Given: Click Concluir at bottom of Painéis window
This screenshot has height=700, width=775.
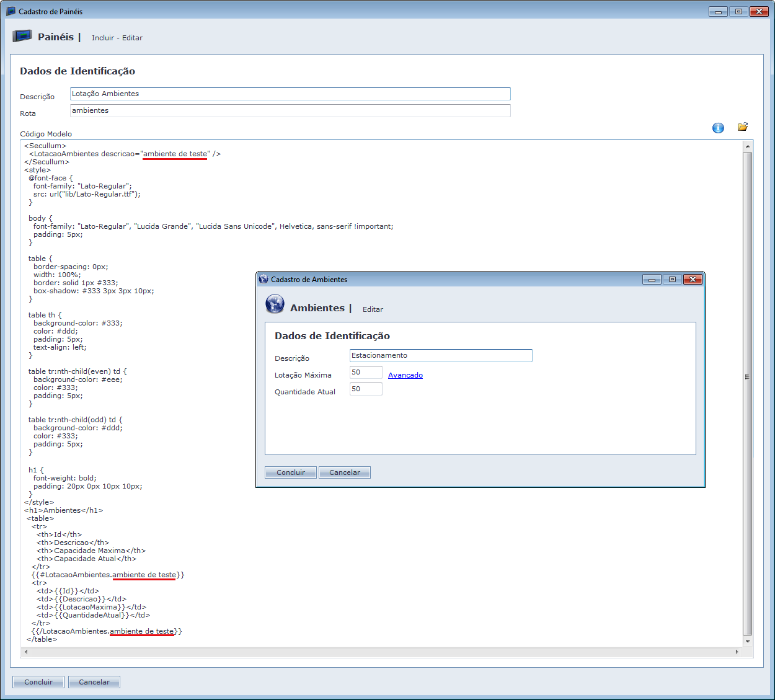Looking at the screenshot, I should coord(38,682).
